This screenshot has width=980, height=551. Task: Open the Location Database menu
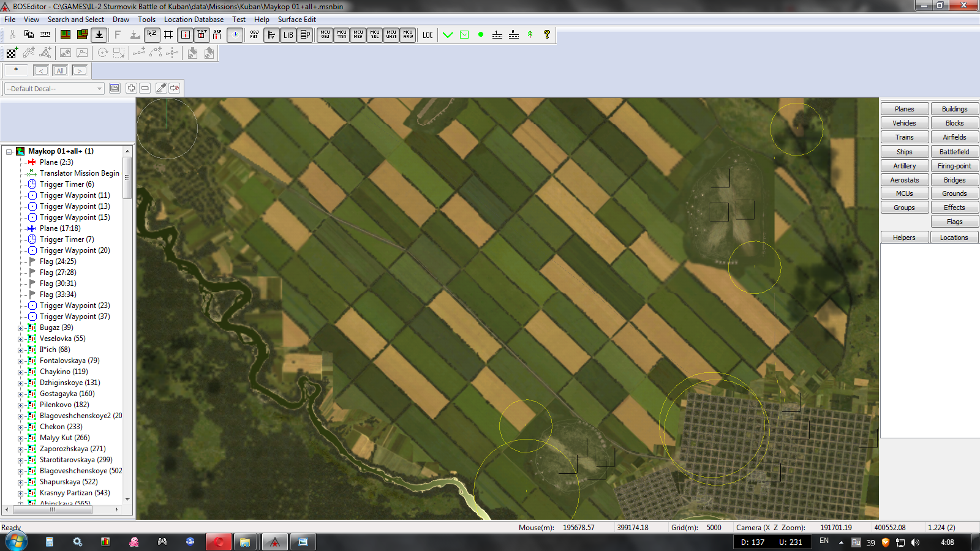pos(194,20)
